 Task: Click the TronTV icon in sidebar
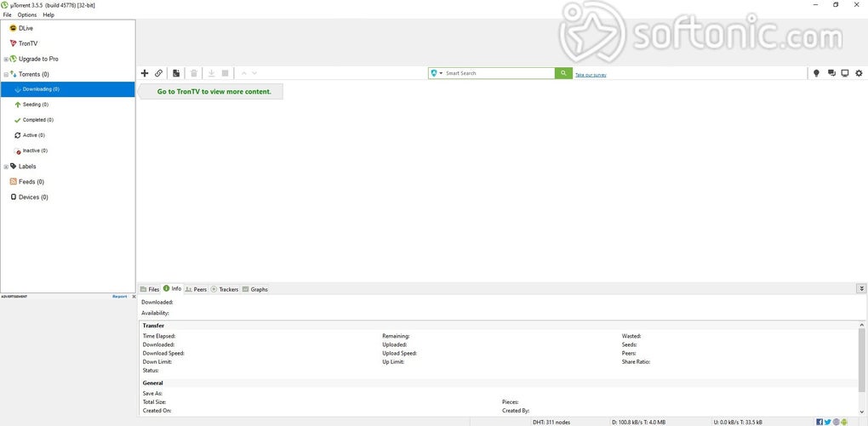coord(14,43)
